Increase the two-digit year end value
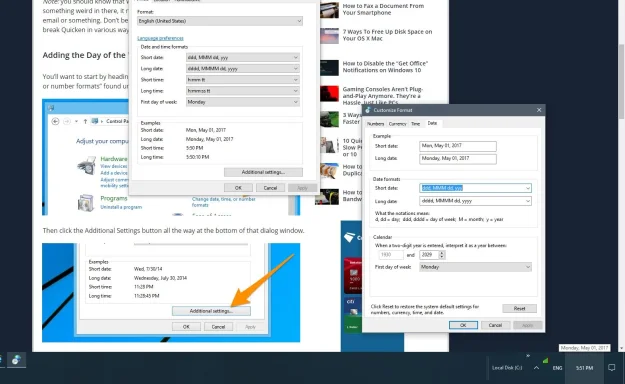 pyautogui.click(x=442, y=252)
